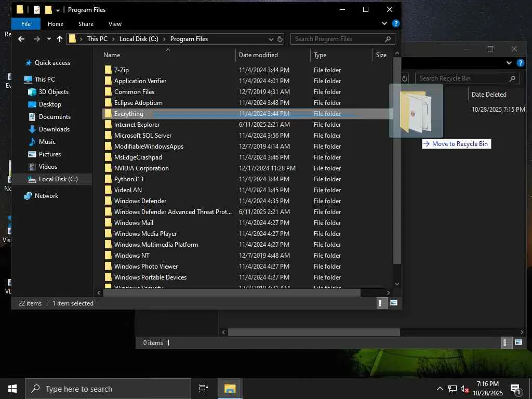Open Customize Quick Access Toolbar dropdown

(58, 10)
